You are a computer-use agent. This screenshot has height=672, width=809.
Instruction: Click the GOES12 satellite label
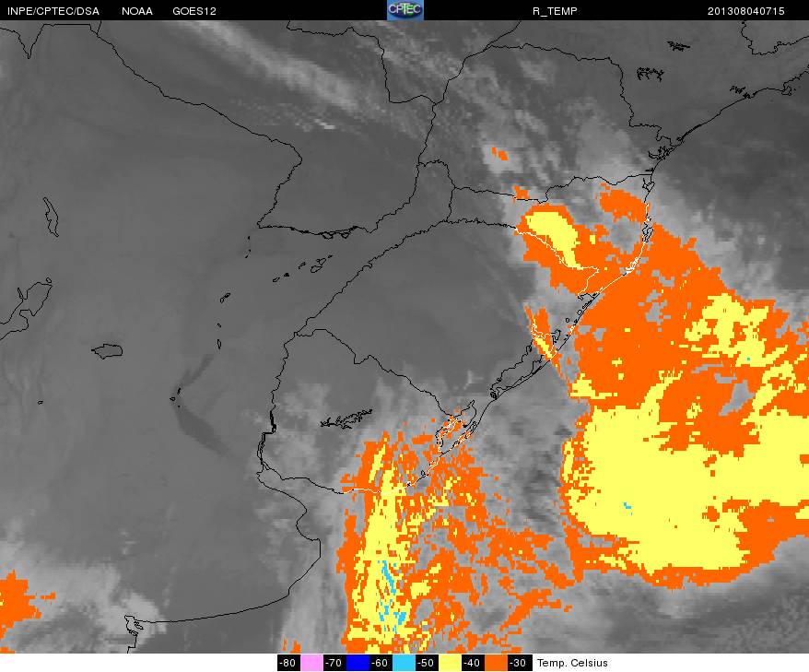[194, 11]
